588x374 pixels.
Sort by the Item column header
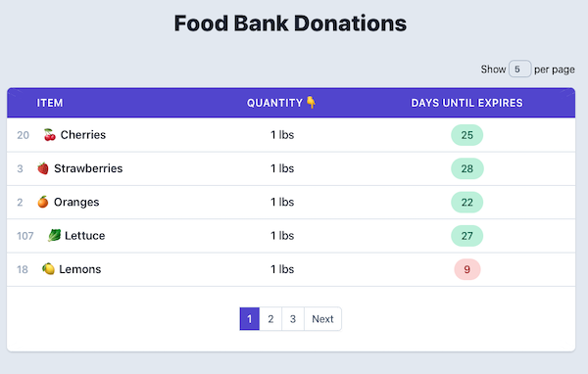50,103
